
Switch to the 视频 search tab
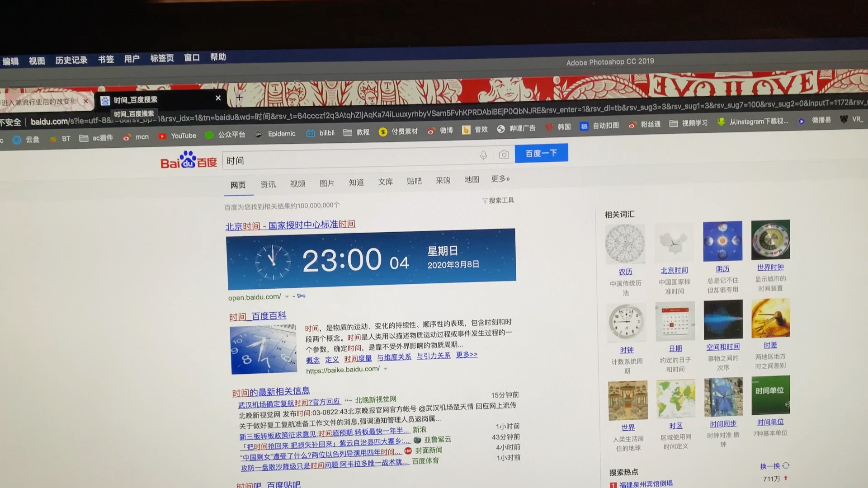tap(297, 183)
